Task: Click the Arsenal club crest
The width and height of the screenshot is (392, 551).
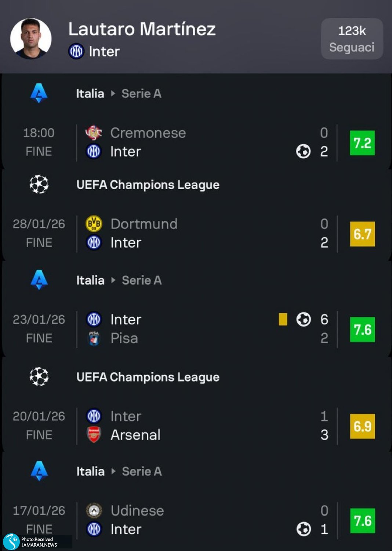Action: pos(94,435)
